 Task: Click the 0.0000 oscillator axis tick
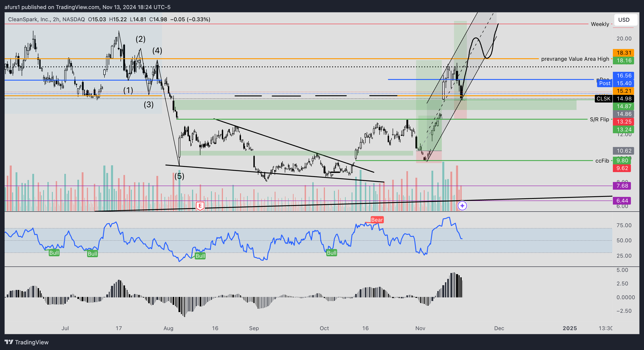pyautogui.click(x=625, y=297)
